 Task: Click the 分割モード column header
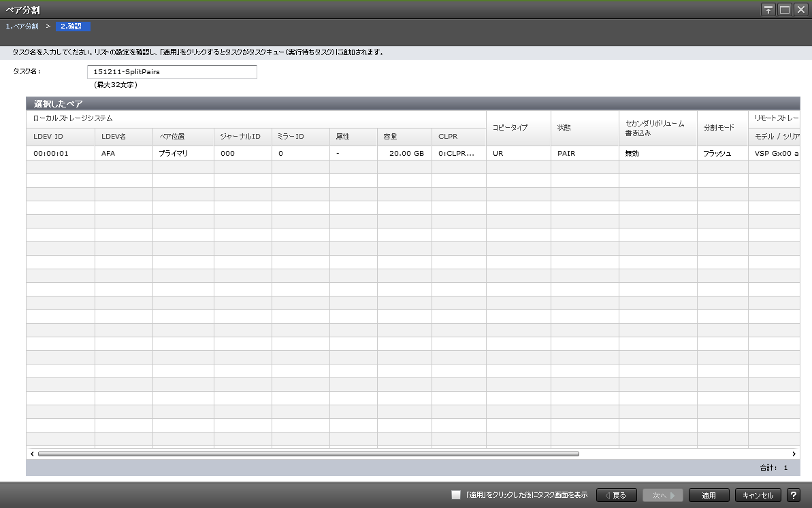coord(721,128)
